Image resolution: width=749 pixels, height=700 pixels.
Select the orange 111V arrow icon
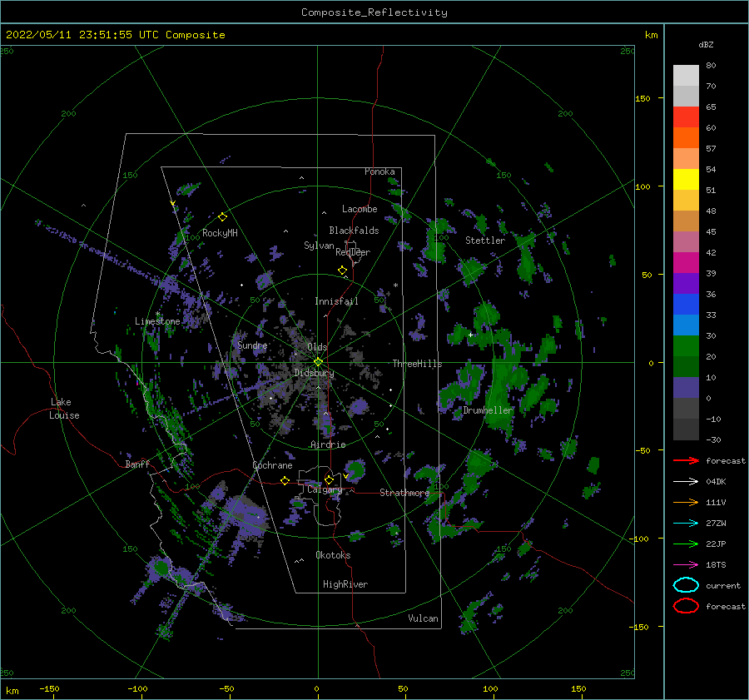(686, 502)
